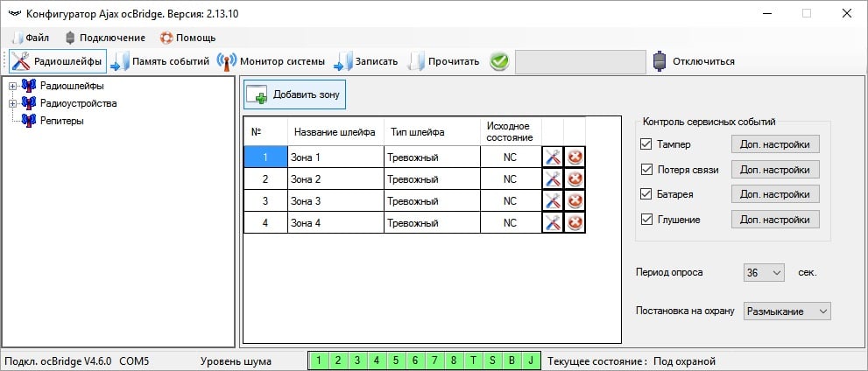Click the S status indicator
Image resolution: width=868 pixels, height=371 pixels.
492,361
